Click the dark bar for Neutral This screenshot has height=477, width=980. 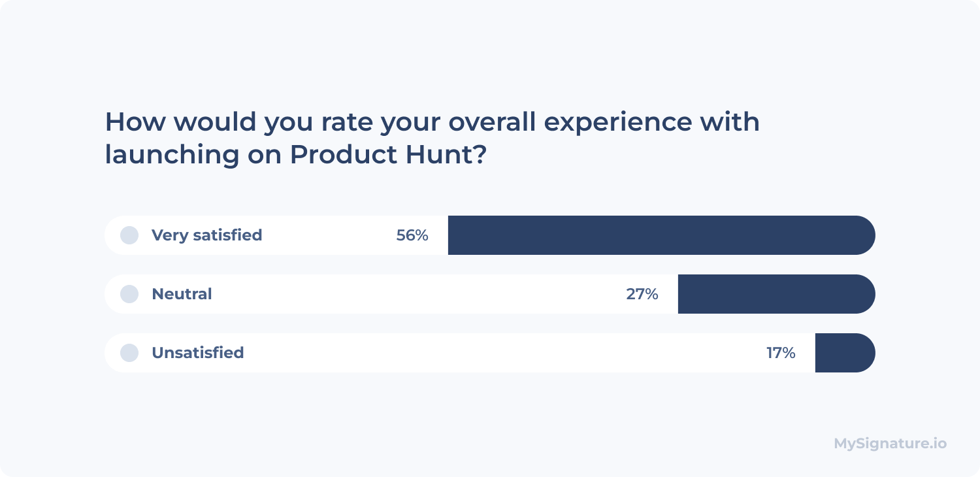pos(776,294)
